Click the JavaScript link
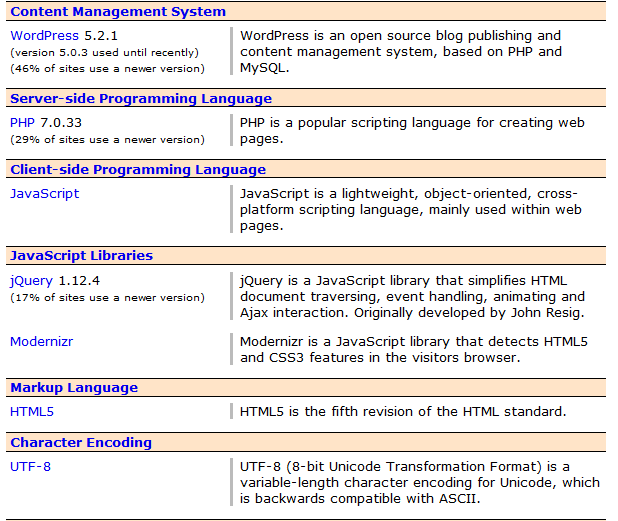The width and height of the screenshot is (618, 521). click(45, 194)
